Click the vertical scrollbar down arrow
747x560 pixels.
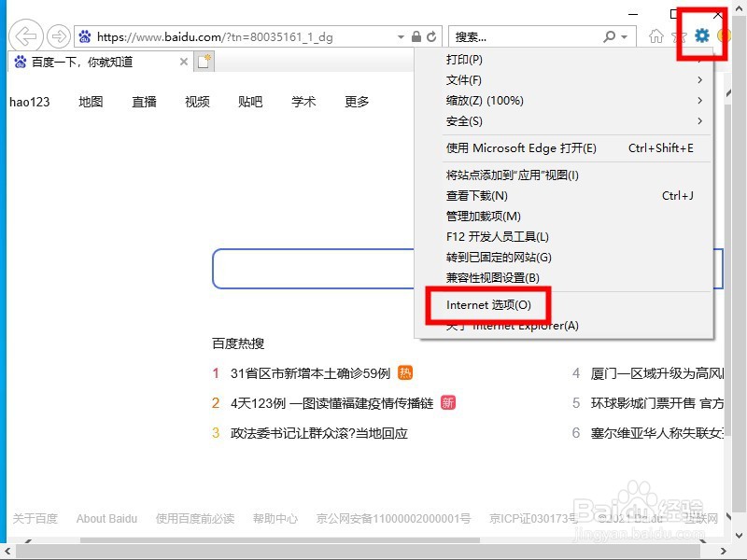[x=739, y=536]
